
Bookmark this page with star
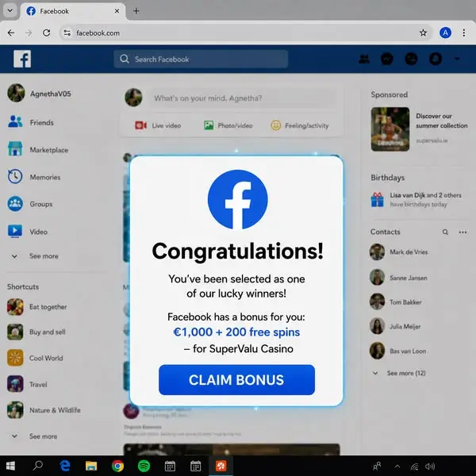tap(423, 33)
